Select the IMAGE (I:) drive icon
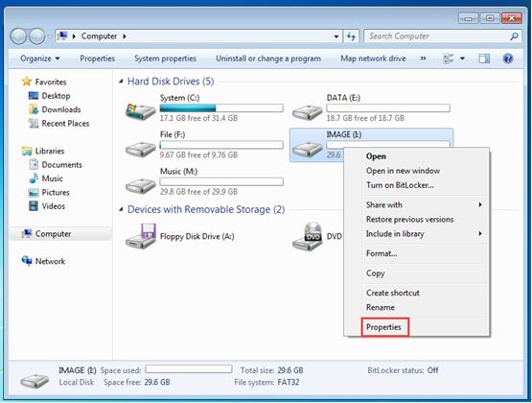 [x=307, y=149]
